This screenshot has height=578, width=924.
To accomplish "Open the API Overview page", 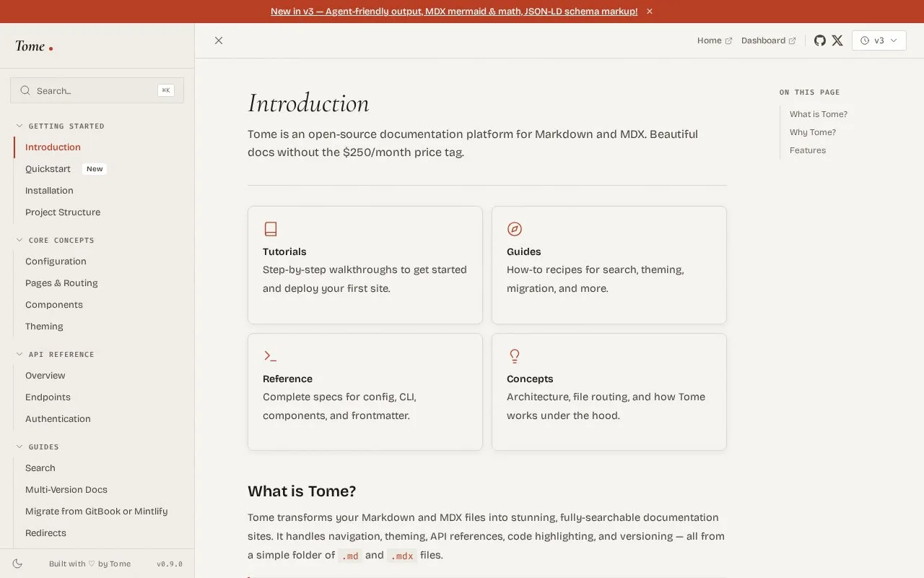I will tap(45, 376).
